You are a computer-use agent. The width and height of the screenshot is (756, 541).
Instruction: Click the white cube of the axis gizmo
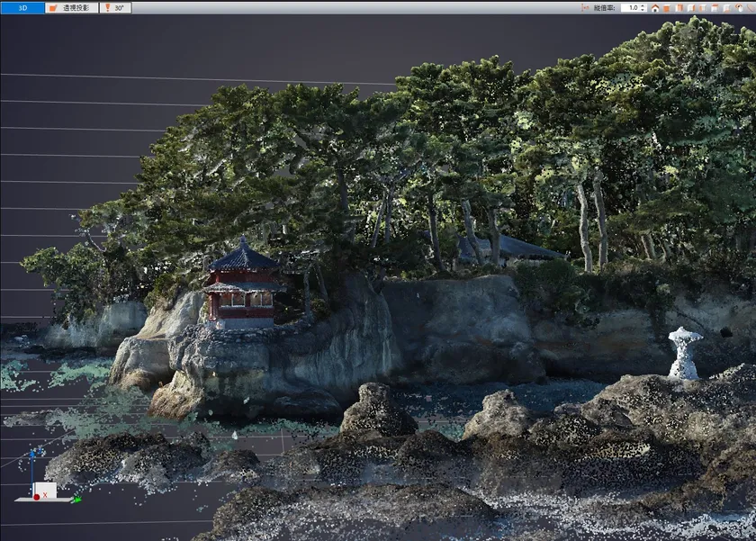point(45,490)
